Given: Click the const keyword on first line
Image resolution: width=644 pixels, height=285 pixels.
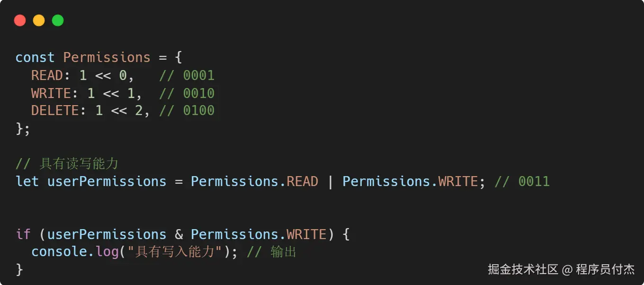Looking at the screenshot, I should pyautogui.click(x=35, y=57).
